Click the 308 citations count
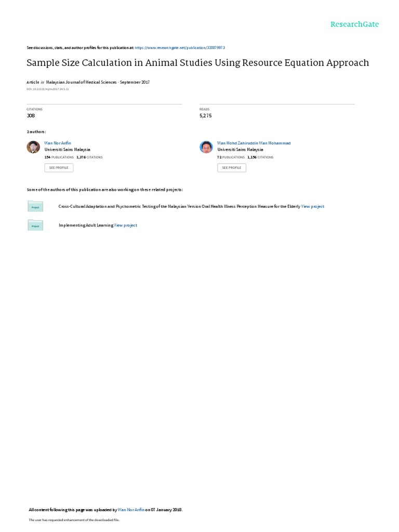 (x=31, y=116)
